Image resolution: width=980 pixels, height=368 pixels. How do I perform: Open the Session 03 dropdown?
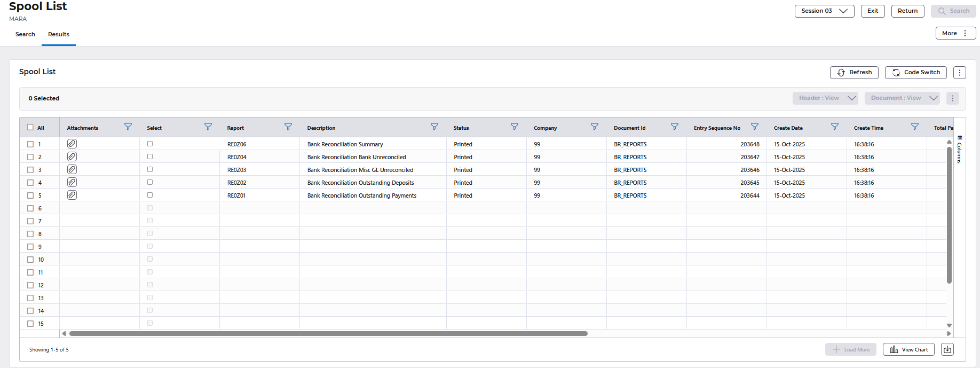tap(824, 11)
